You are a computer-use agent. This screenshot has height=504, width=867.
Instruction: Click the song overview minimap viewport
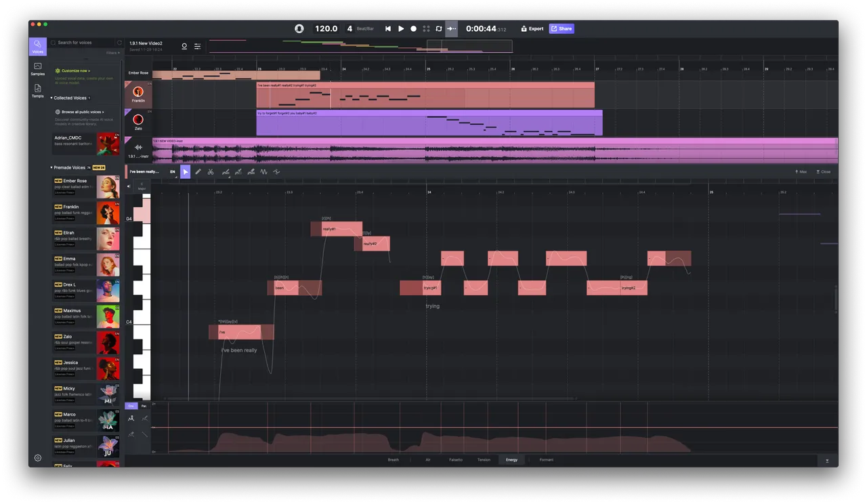tap(469, 46)
